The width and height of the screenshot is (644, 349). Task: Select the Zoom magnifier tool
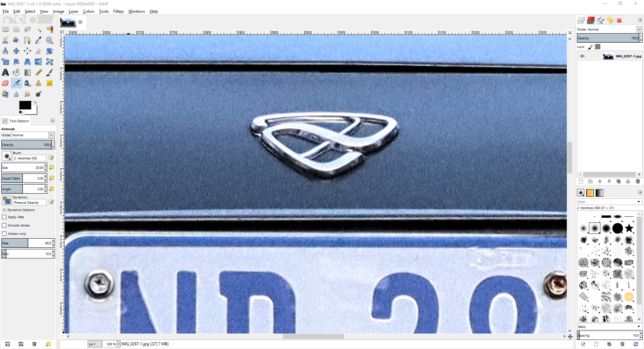point(50,40)
